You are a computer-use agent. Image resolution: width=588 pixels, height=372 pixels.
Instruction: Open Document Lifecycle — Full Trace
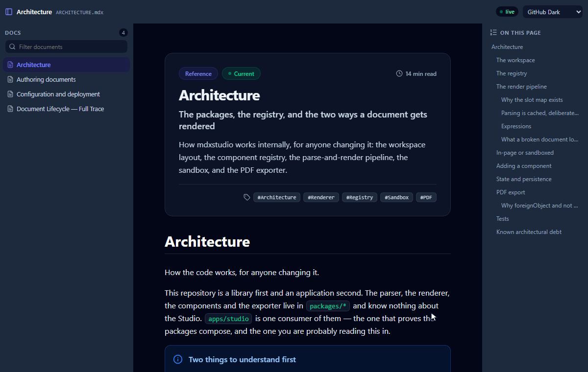click(67, 109)
